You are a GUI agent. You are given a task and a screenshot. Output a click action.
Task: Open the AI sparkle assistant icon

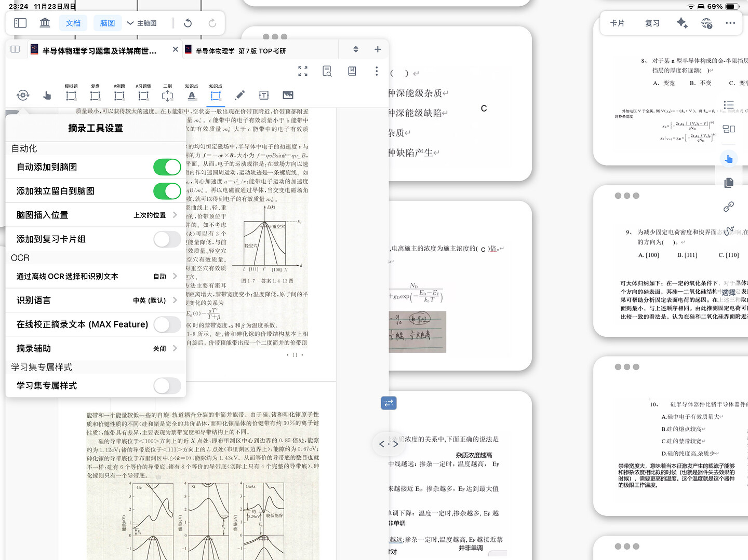coord(682,23)
